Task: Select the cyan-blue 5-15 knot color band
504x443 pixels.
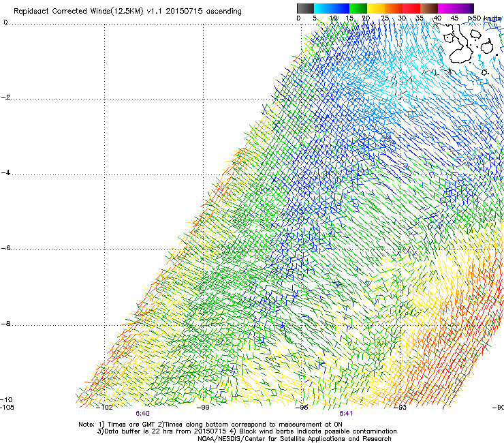Action: pos(332,8)
